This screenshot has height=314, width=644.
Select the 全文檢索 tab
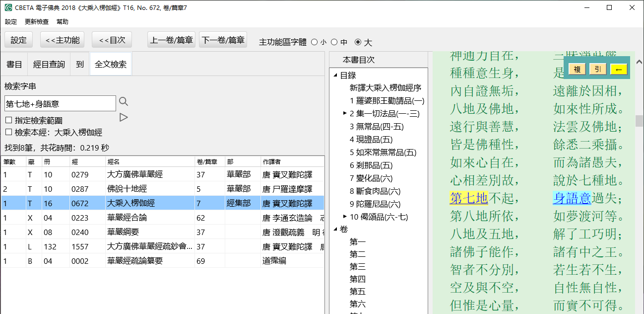(111, 64)
